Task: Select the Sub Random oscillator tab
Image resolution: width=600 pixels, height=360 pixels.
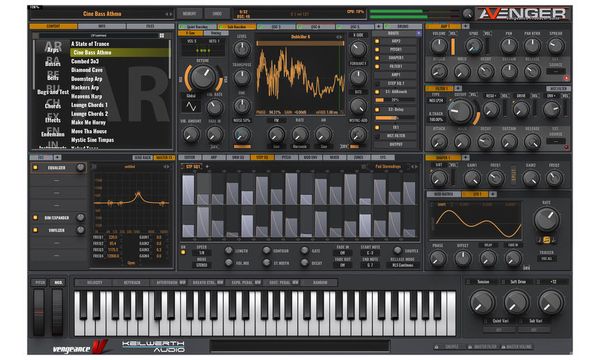Action: pyautogui.click(x=237, y=27)
